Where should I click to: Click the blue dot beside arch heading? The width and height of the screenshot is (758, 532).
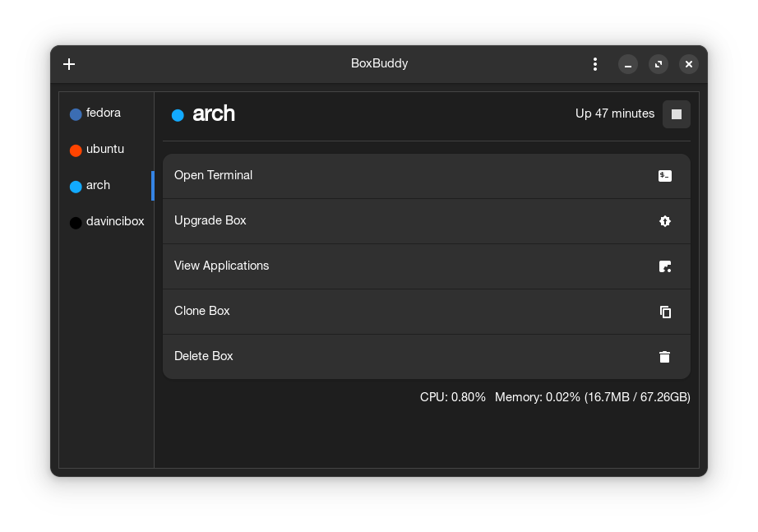coord(178,115)
